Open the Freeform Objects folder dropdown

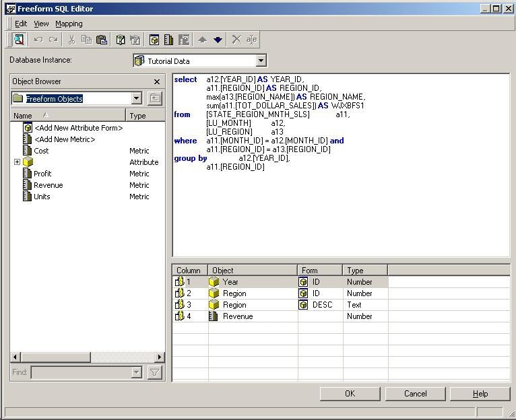[137, 98]
